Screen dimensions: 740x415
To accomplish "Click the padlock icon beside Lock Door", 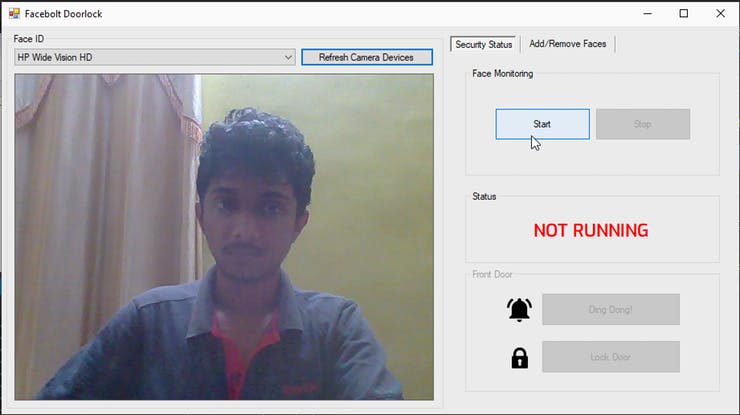I will pos(520,358).
